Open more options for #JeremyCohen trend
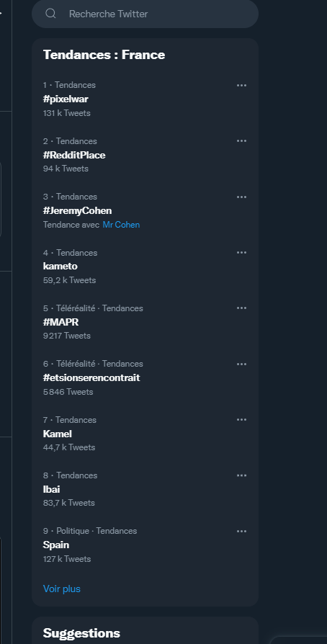Screen dimensions: 327x644 click(241, 197)
